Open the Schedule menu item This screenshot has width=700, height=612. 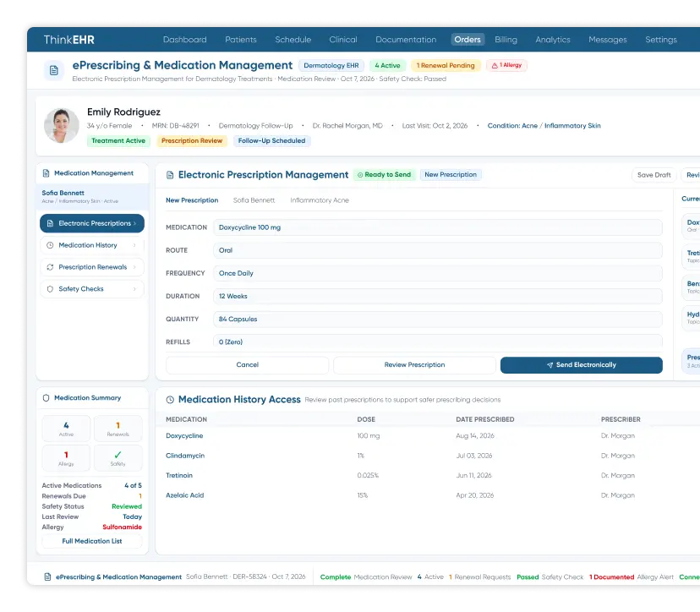293,40
